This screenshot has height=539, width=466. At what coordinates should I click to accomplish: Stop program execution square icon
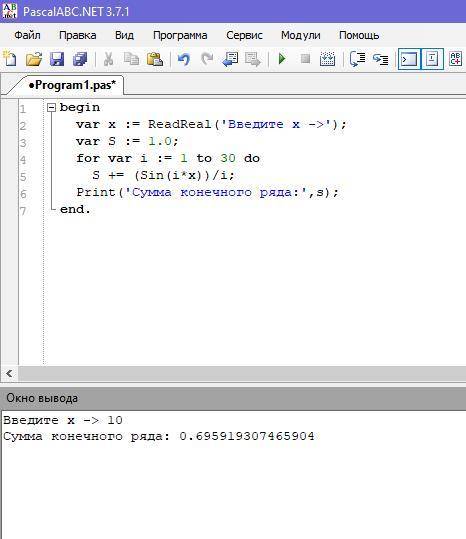[x=305, y=59]
